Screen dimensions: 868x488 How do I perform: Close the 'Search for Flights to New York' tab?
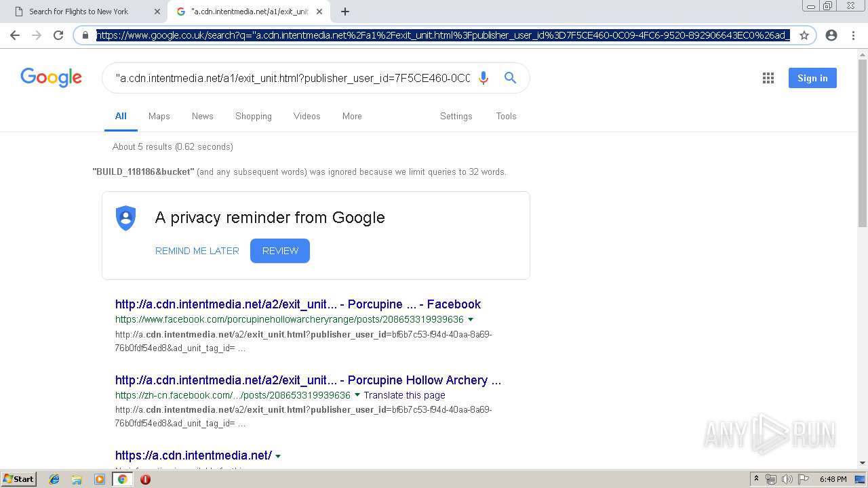pyautogui.click(x=157, y=12)
